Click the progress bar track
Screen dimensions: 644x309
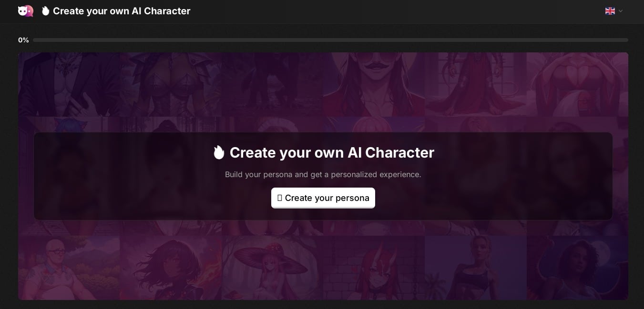coord(330,40)
